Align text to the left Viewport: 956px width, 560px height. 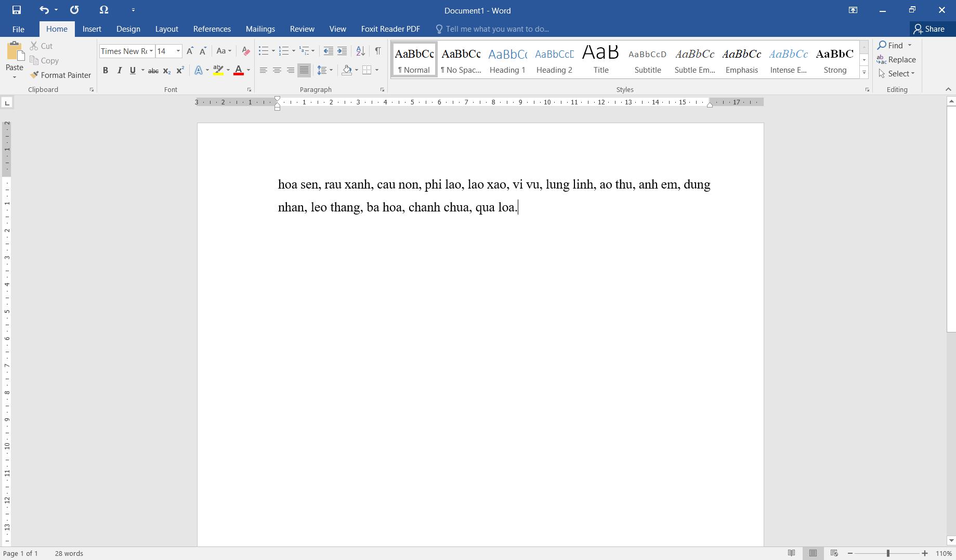click(264, 70)
